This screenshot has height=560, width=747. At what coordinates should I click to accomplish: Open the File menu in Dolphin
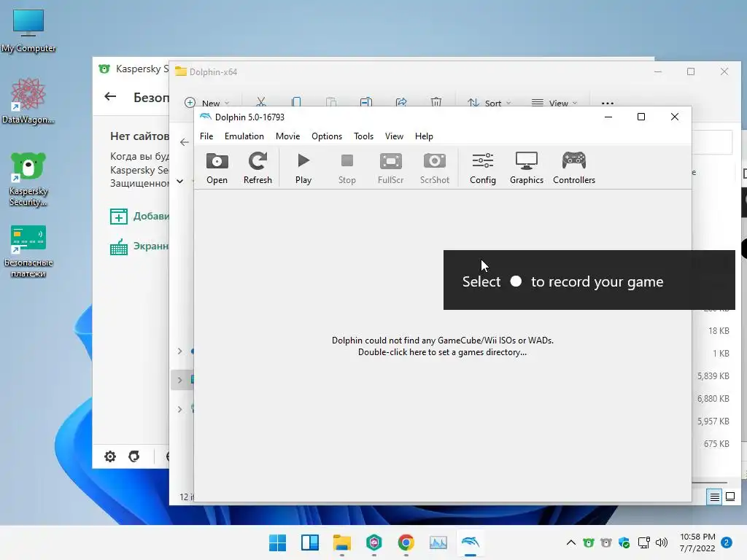[206, 136]
